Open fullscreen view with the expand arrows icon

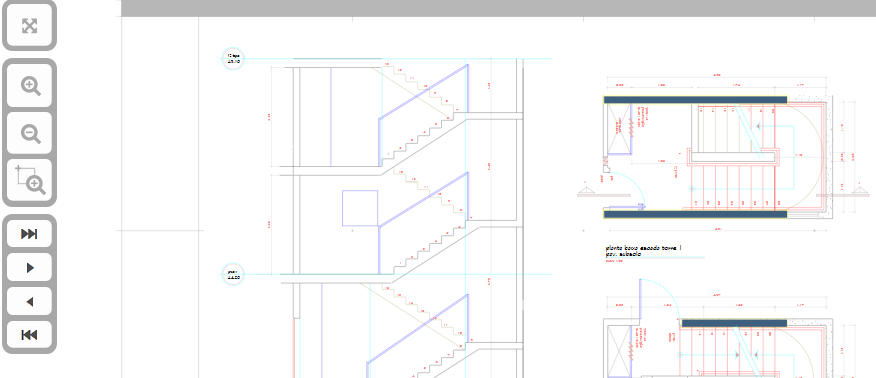(x=29, y=26)
